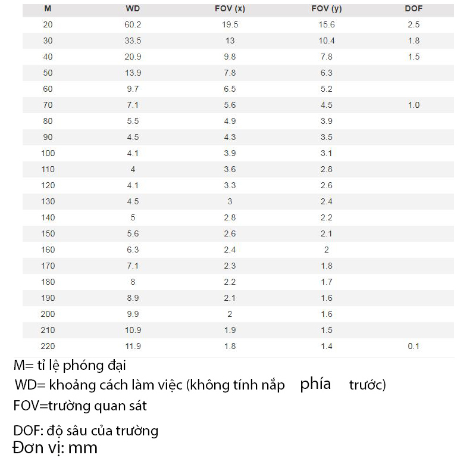Select magnification 110 in the M column
Viewport: 476px width, 461px height.
click(x=48, y=170)
